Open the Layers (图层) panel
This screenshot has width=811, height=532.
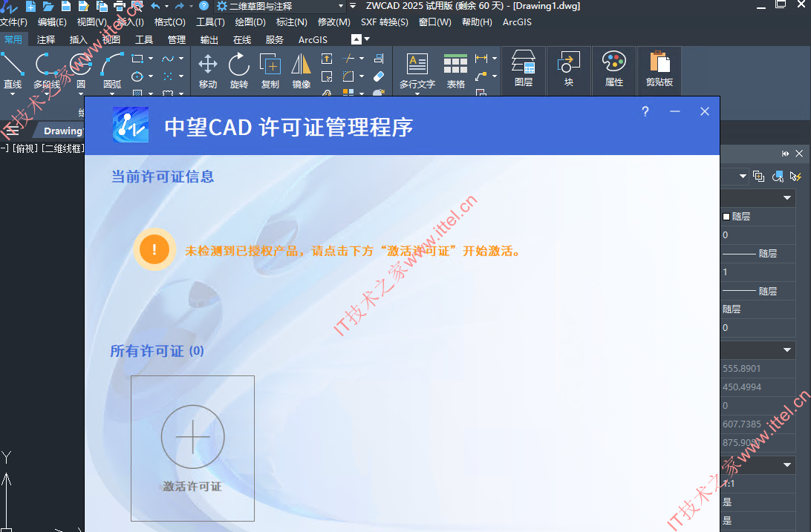[524, 69]
